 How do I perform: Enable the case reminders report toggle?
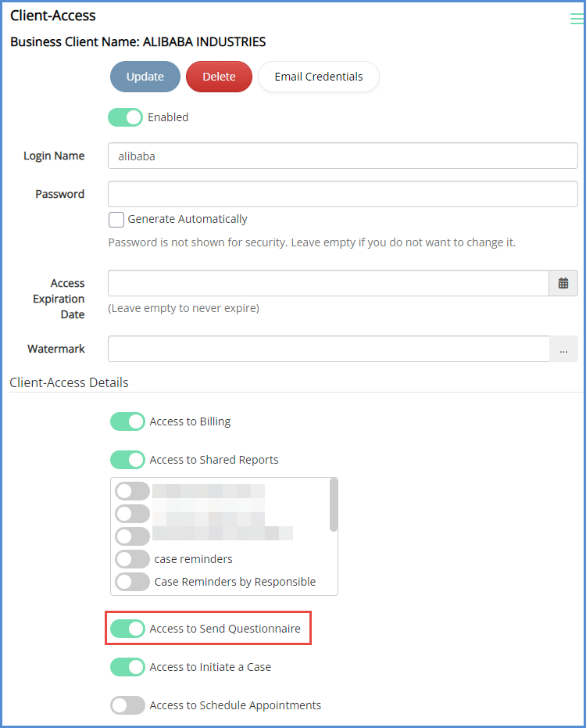[x=133, y=559]
